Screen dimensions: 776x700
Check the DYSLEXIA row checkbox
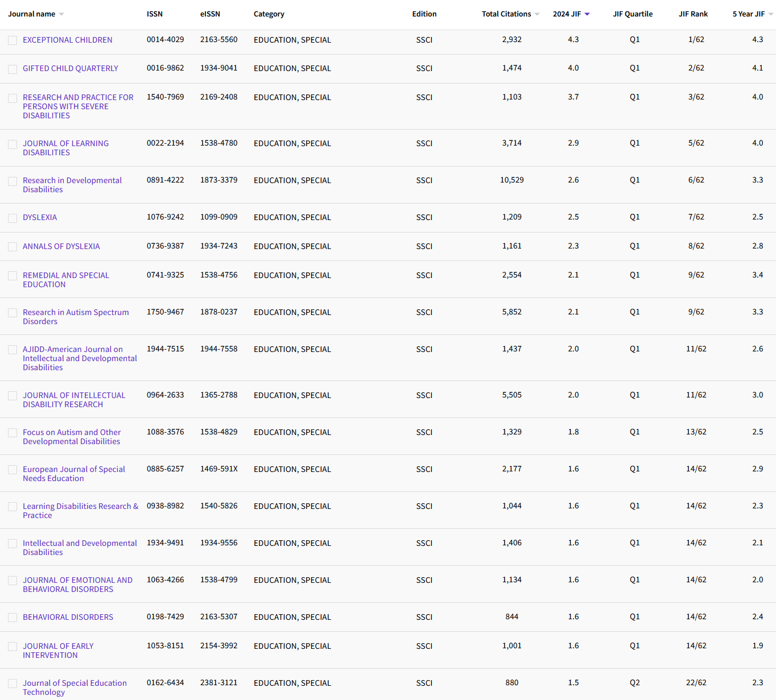13,218
